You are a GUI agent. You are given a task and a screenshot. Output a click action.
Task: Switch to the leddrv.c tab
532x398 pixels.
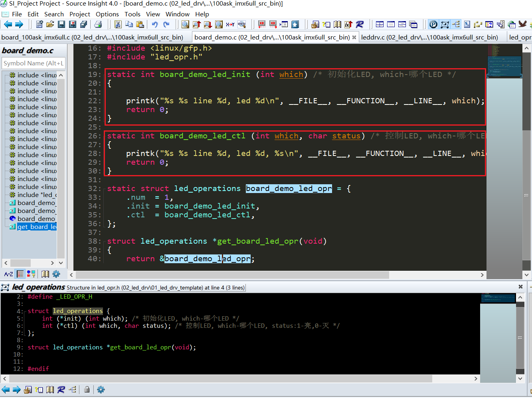(x=429, y=37)
